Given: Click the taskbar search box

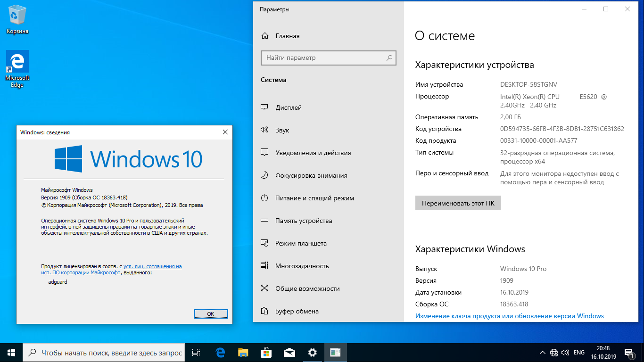Looking at the screenshot, I should point(104,352).
